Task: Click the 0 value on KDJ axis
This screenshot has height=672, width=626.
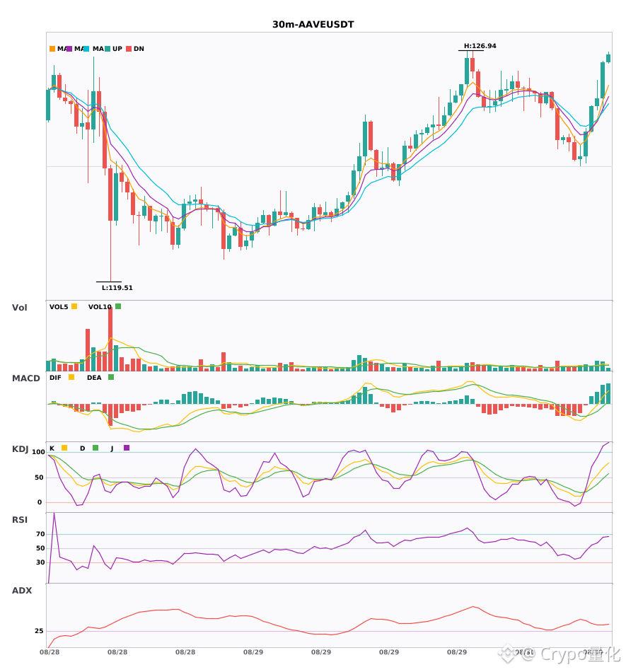Action: (x=40, y=502)
